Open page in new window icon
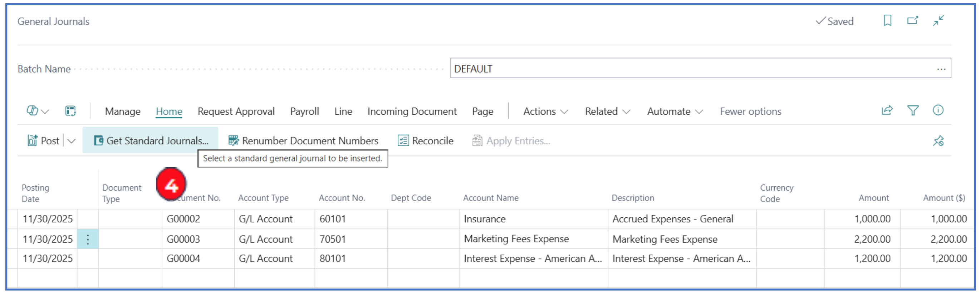This screenshot has height=296, width=980. (x=912, y=20)
